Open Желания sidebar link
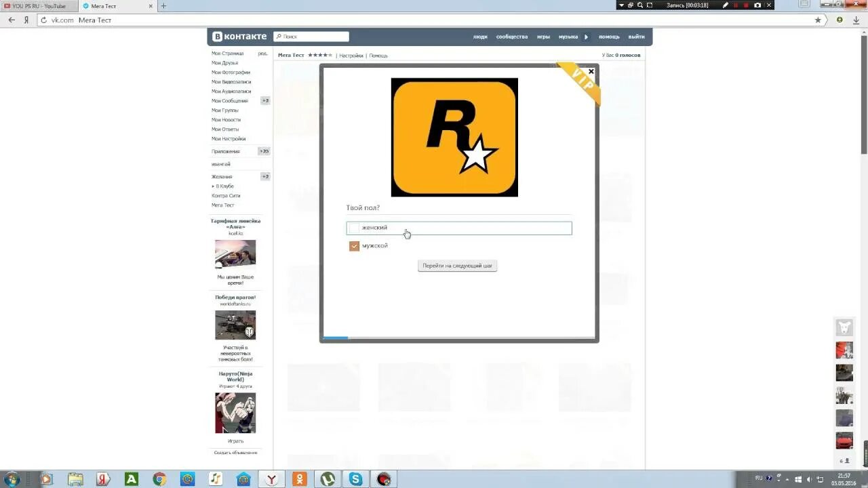The image size is (868, 488). click(x=222, y=177)
